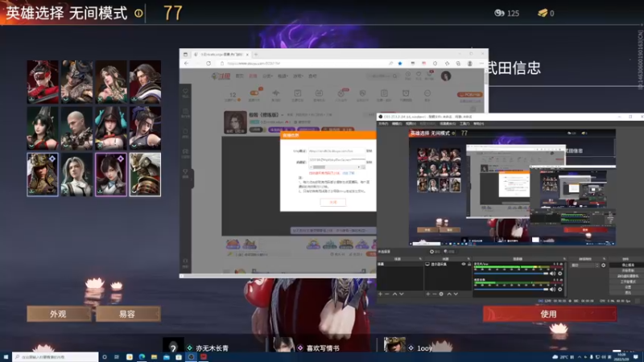
Task: Open the Douyu user avatar
Action: (x=446, y=76)
